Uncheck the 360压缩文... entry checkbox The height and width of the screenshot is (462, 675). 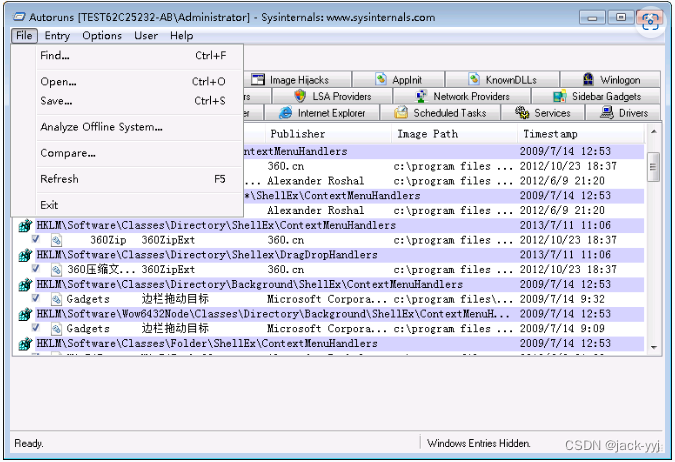36,269
